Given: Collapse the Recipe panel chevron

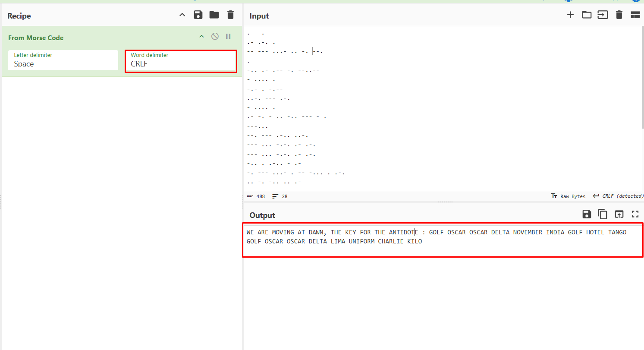Looking at the screenshot, I should coord(182,15).
